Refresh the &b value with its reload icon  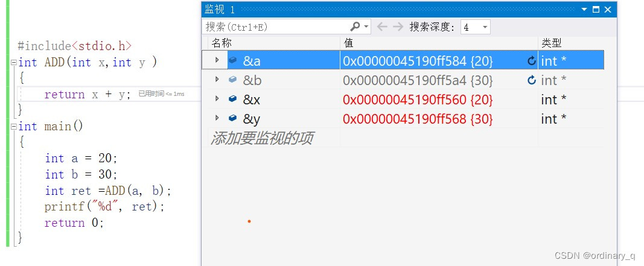[x=532, y=80]
